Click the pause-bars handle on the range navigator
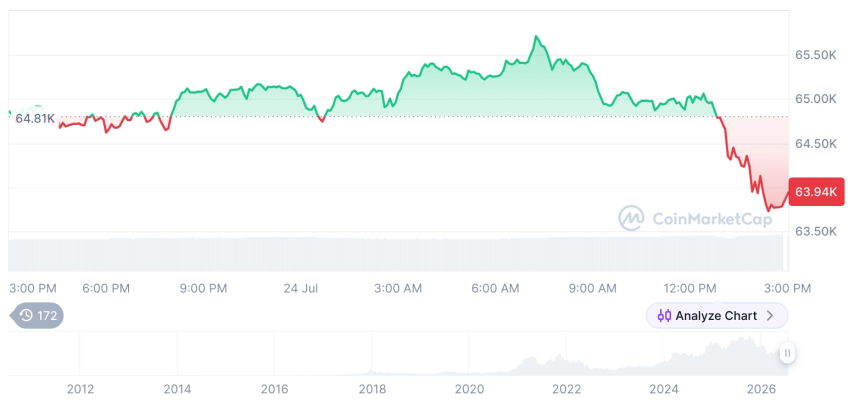This screenshot has height=401, width=860. [787, 353]
